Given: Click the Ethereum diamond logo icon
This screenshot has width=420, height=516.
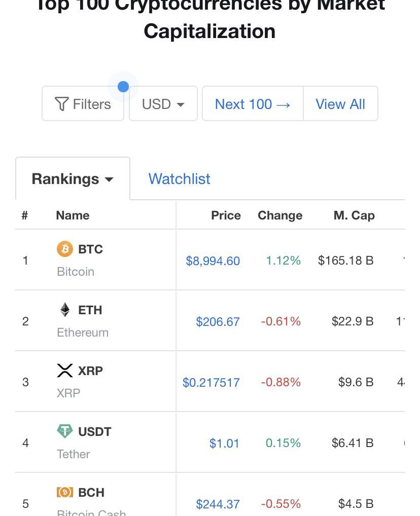Looking at the screenshot, I should [65, 310].
